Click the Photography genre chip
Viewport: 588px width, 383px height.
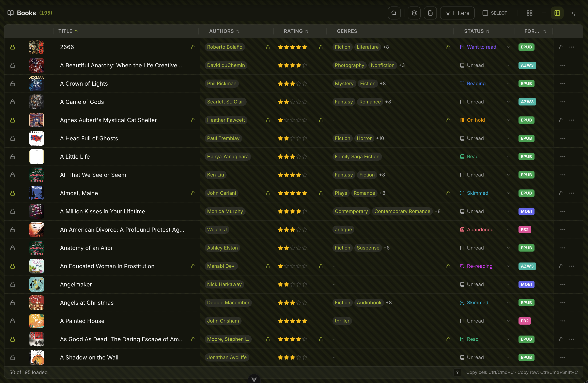(349, 65)
